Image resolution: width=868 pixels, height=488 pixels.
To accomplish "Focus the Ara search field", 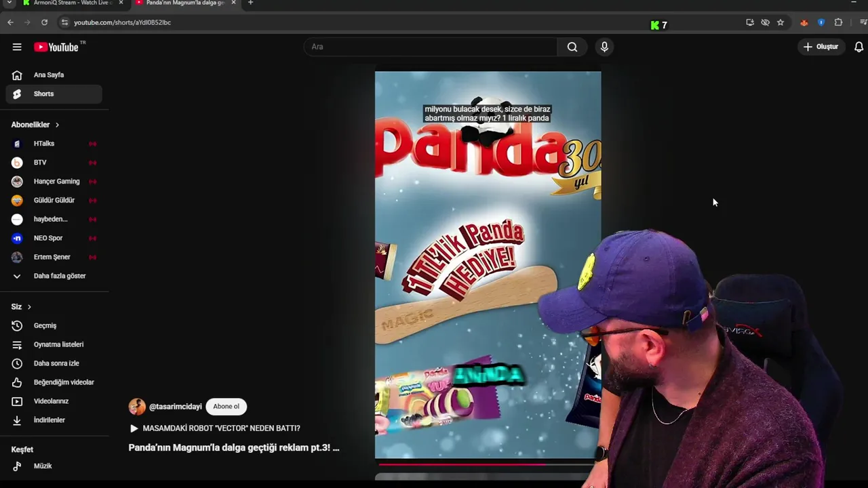I will pyautogui.click(x=431, y=47).
